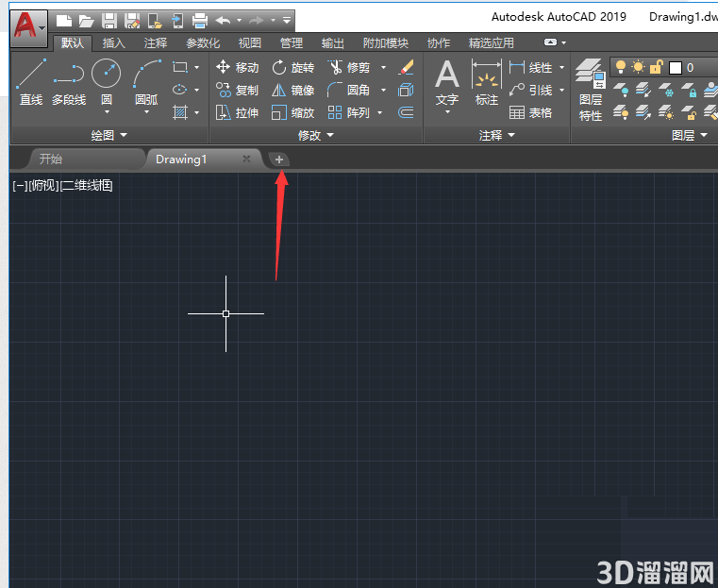Click the 表格 table button

tap(531, 112)
